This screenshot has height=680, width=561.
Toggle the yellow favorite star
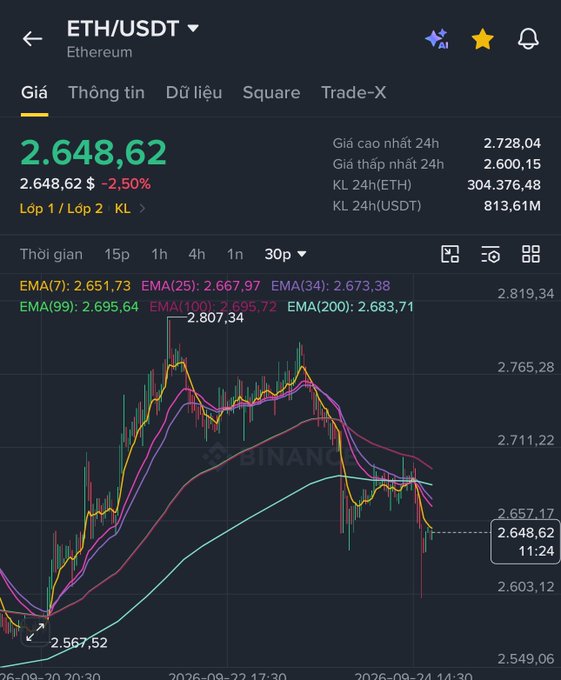(483, 39)
